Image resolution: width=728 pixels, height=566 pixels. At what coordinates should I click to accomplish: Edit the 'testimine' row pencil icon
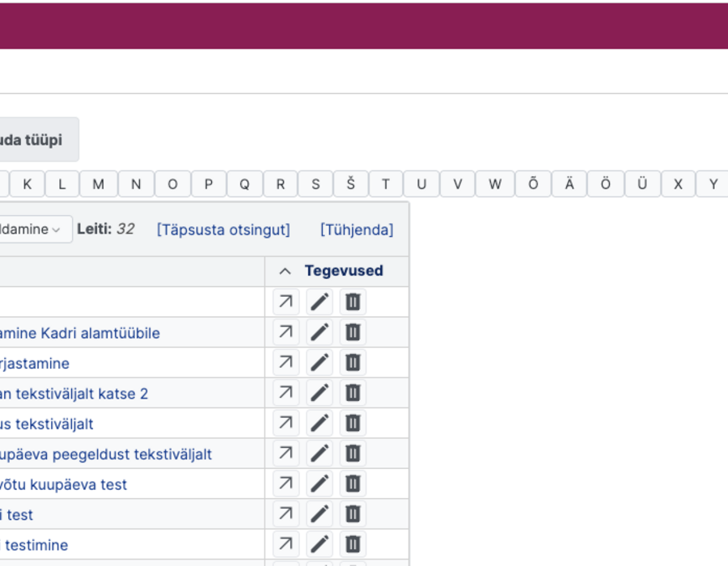point(320,544)
